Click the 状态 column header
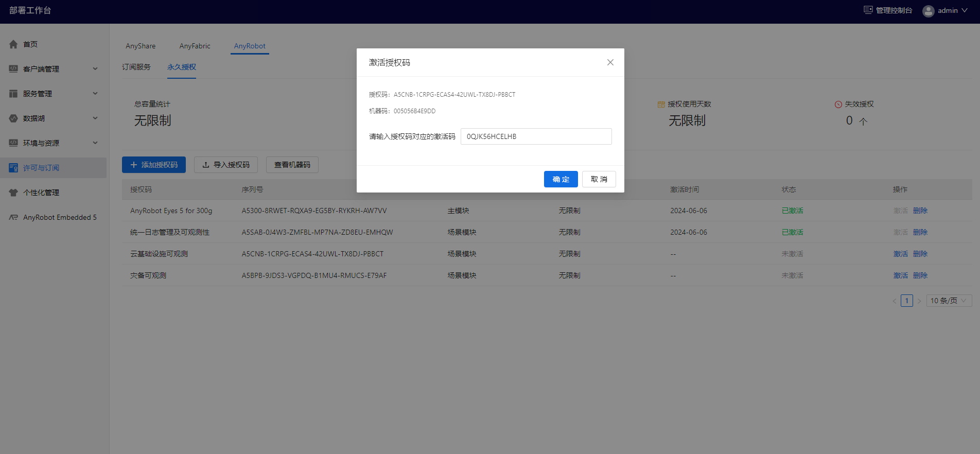The image size is (980, 454). (789, 189)
